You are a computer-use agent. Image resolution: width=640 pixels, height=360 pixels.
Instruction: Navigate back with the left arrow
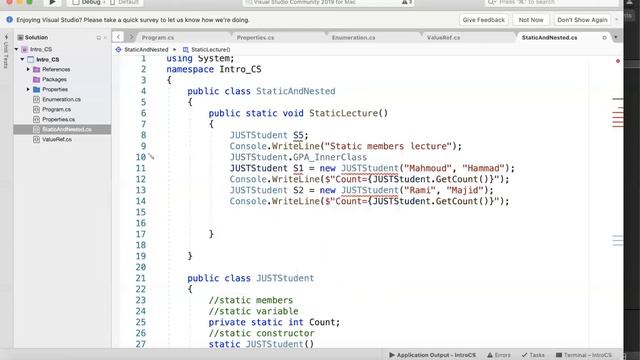[118, 37]
